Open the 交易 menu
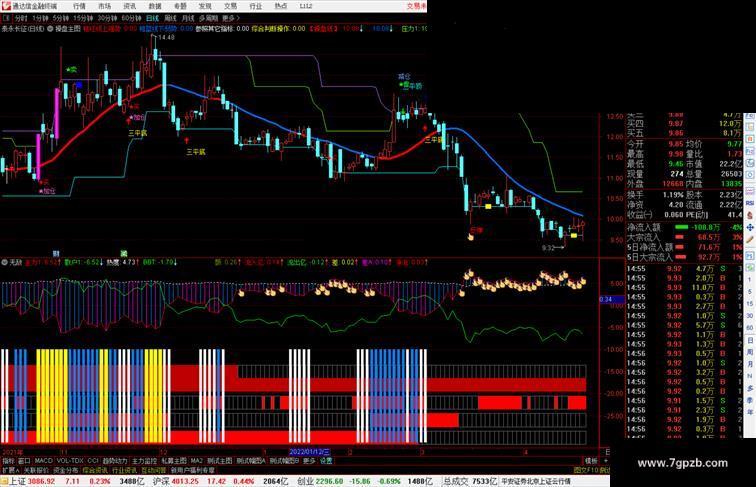 click(230, 6)
